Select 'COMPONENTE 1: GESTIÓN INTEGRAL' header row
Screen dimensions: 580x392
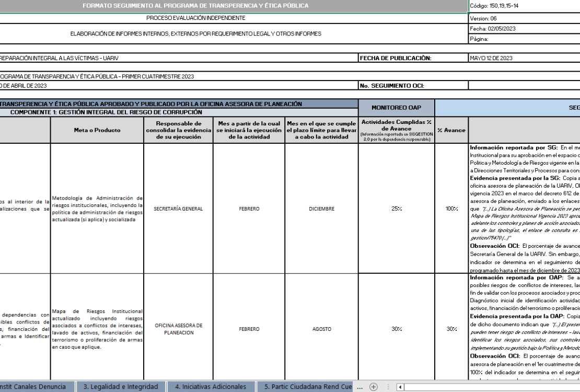(179, 112)
